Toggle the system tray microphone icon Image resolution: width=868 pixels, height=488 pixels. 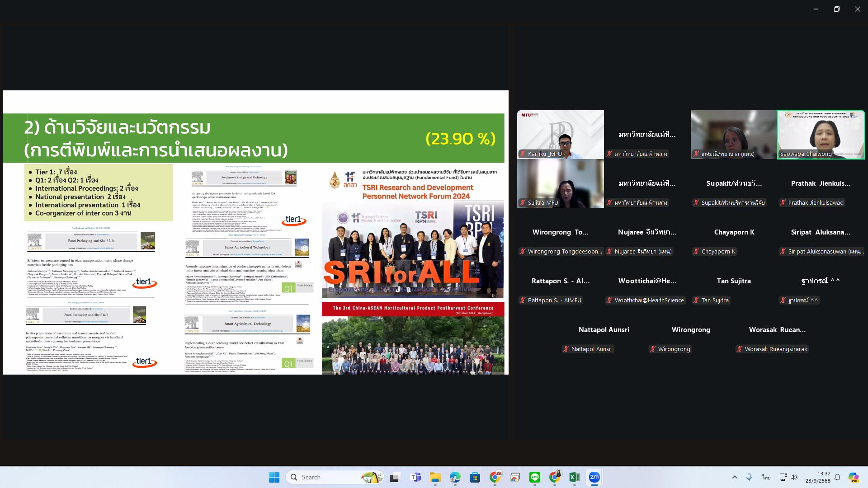749,477
